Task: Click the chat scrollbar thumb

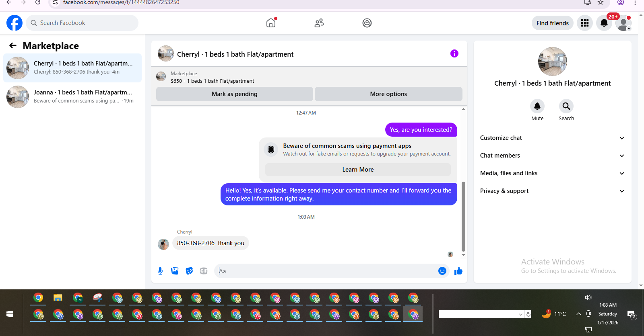Action: [463, 216]
